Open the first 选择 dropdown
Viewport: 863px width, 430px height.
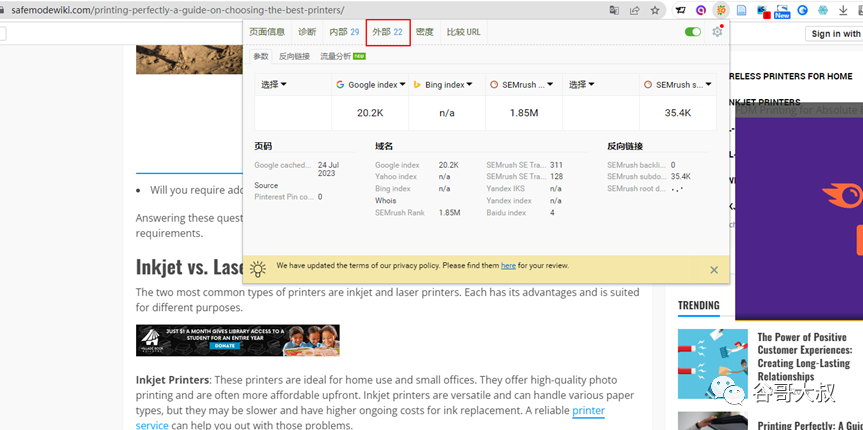coord(274,85)
